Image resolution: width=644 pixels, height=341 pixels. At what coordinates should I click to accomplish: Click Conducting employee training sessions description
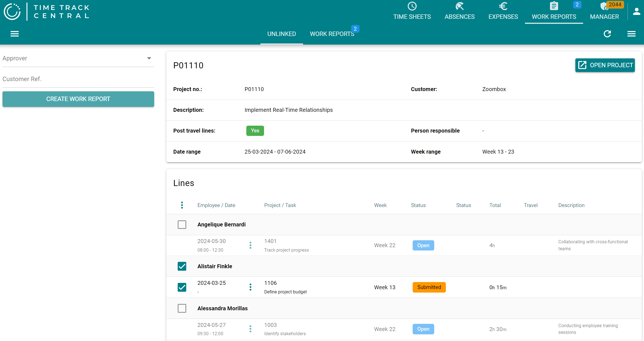click(588, 329)
